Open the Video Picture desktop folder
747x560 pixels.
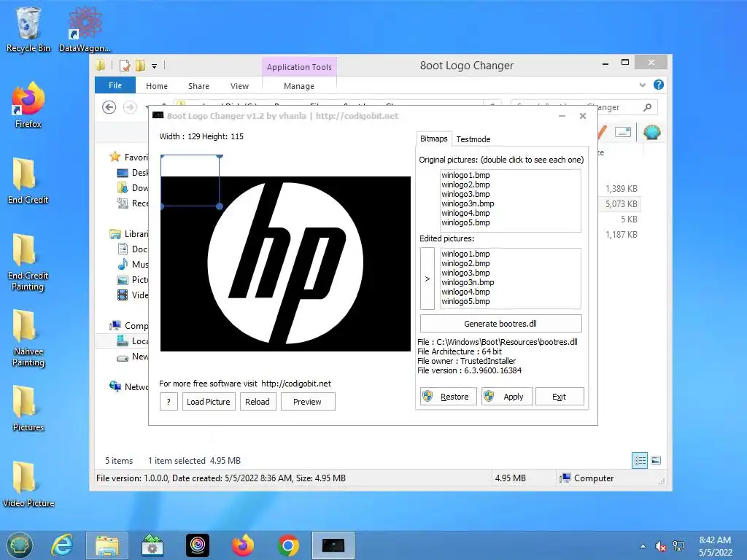[28, 484]
